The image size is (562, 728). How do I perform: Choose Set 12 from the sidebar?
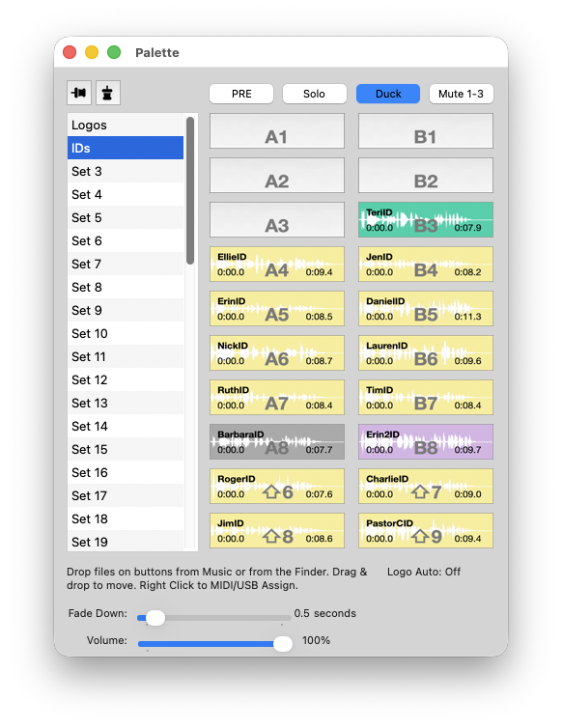point(126,379)
